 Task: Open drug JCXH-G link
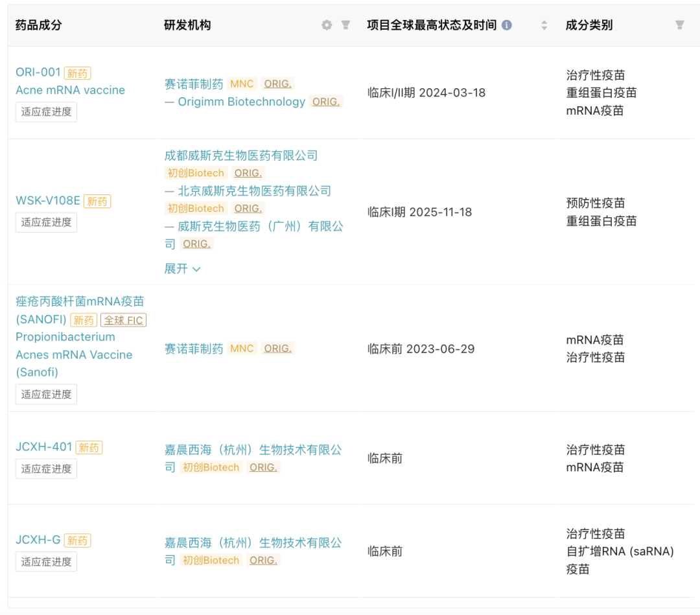point(38,540)
